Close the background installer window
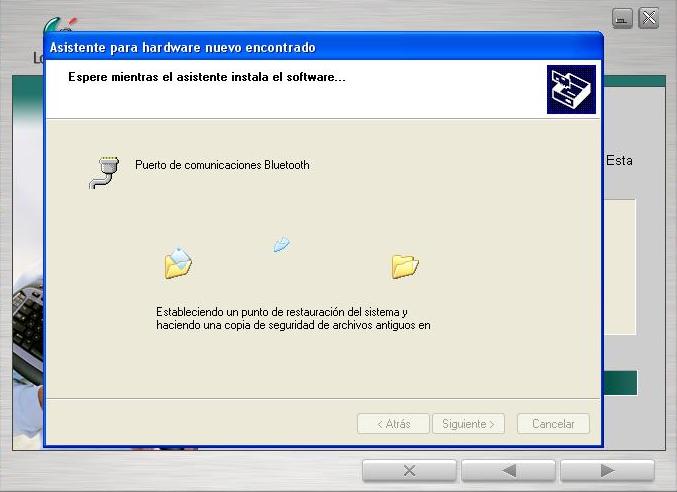This screenshot has height=492, width=677. (649, 18)
